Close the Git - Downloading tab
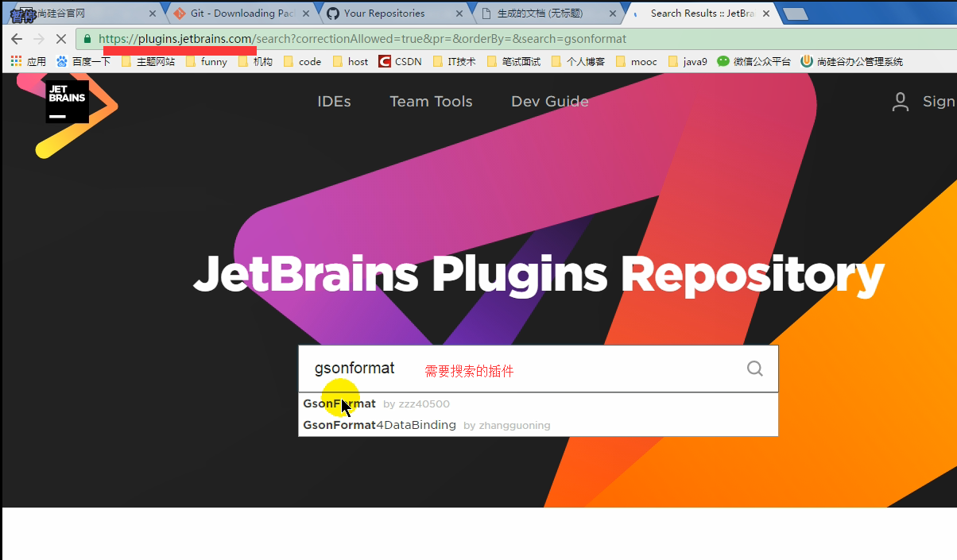Screen dimensions: 957x560 coord(307,14)
